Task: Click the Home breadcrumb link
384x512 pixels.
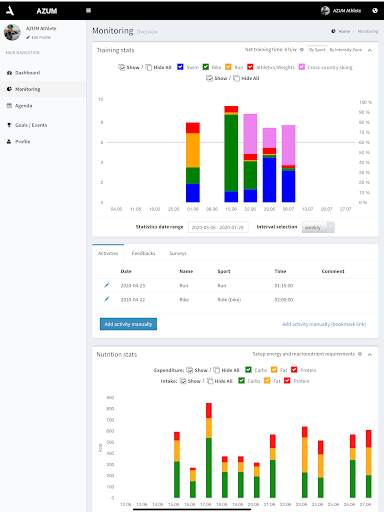Action: coord(344,31)
